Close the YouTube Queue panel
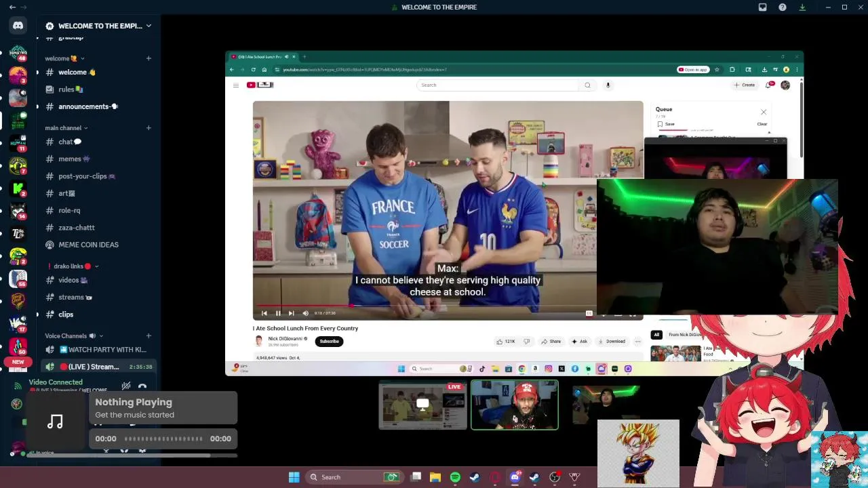Viewport: 868px width, 488px height. (764, 113)
